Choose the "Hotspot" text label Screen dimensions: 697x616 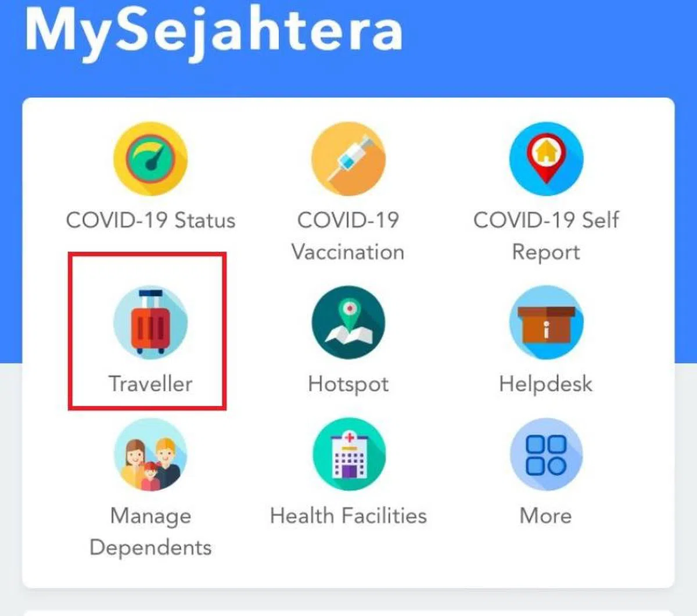point(348,384)
